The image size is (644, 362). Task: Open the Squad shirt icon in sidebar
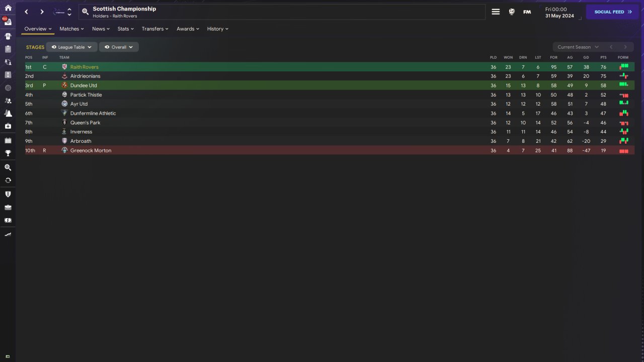[x=8, y=36]
